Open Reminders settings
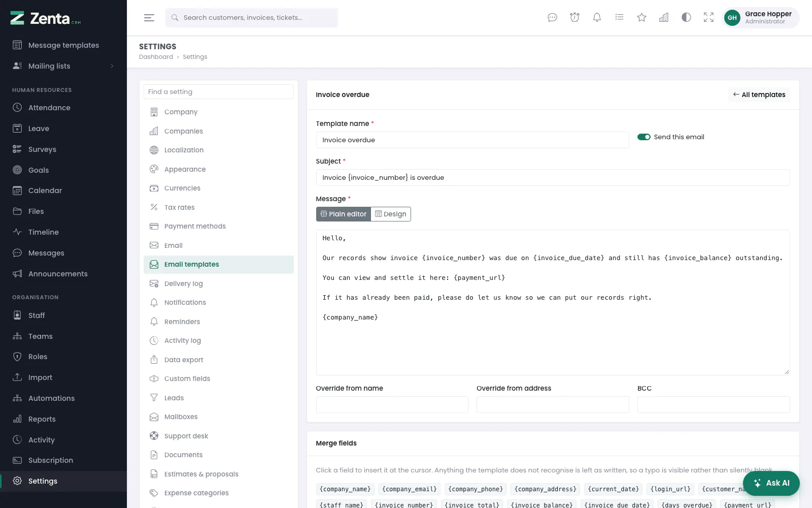Screen dimensions: 812x508 coord(219,322)
